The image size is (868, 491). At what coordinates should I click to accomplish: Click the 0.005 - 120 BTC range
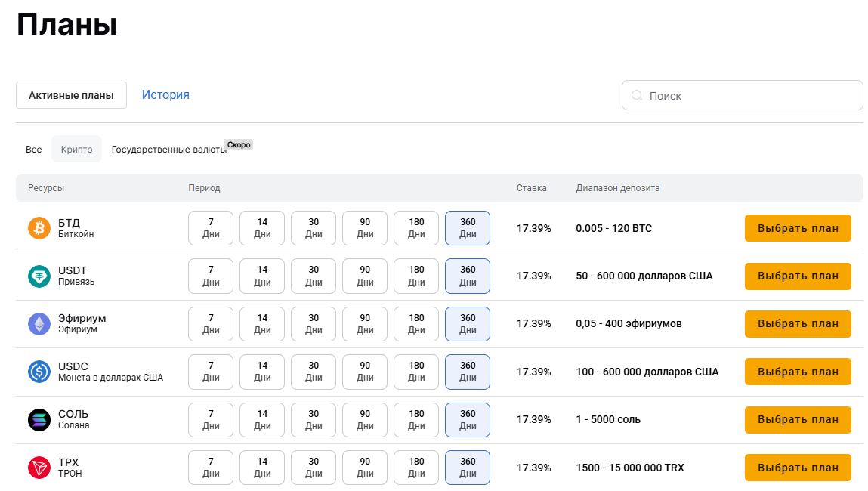pyautogui.click(x=614, y=228)
